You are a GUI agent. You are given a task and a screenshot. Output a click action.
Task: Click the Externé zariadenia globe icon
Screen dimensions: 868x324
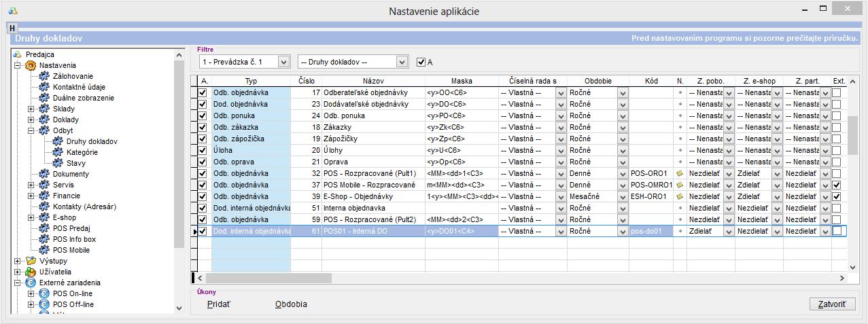coord(31,283)
